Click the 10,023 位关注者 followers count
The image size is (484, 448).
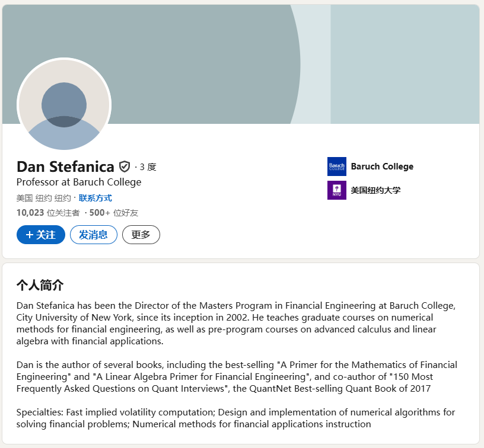click(48, 213)
